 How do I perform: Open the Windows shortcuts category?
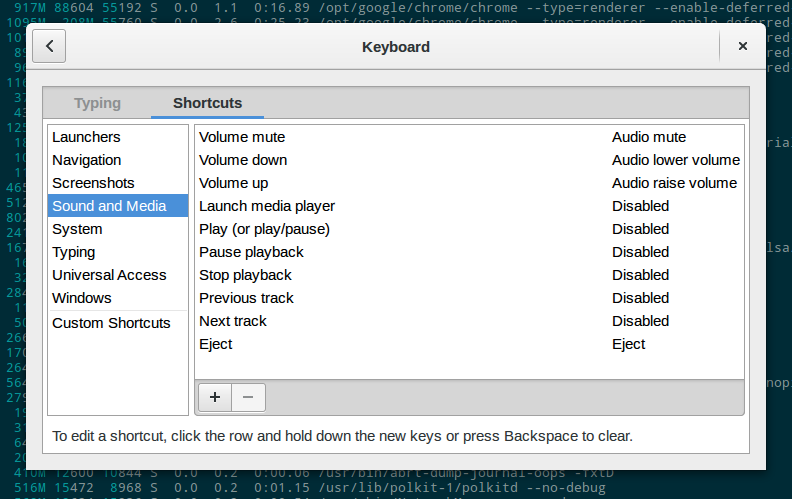(82, 298)
